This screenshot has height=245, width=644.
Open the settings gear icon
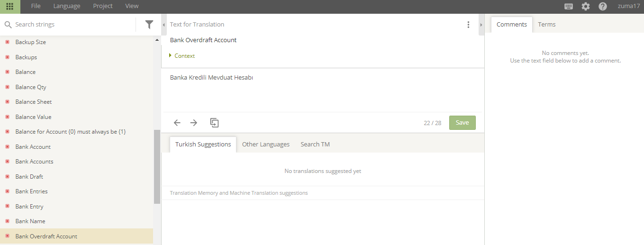(586, 6)
